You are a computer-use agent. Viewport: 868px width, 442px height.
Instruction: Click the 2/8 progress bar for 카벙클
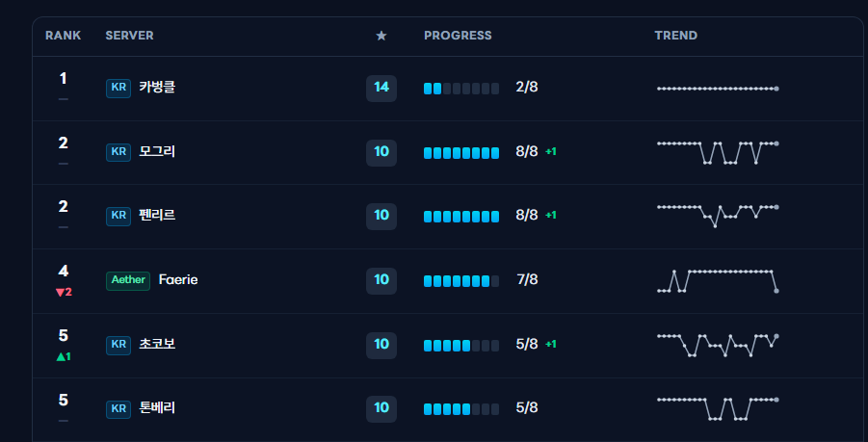point(461,89)
